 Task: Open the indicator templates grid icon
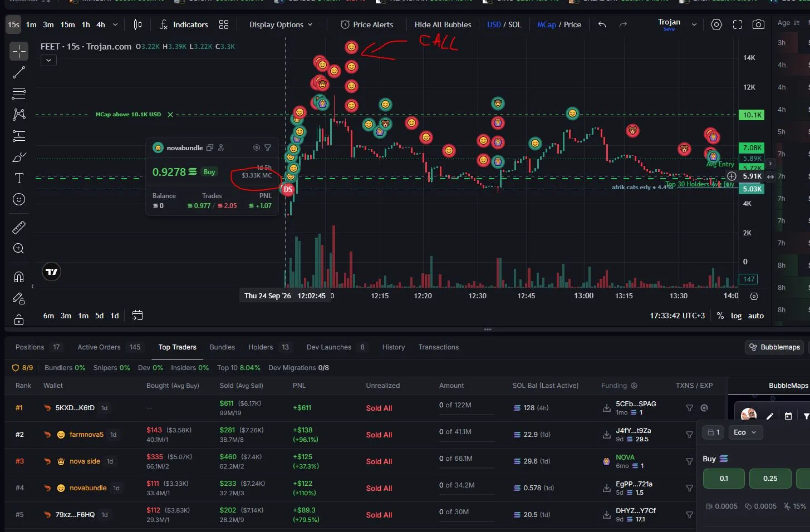click(x=224, y=24)
